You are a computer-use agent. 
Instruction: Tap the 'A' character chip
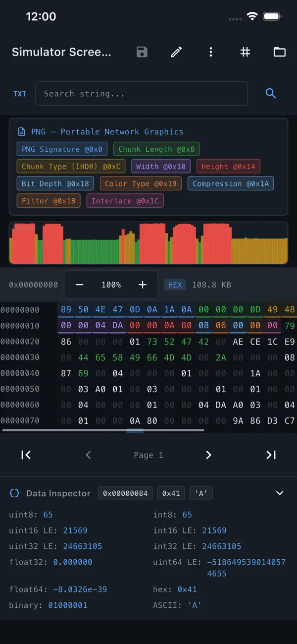coord(201,493)
